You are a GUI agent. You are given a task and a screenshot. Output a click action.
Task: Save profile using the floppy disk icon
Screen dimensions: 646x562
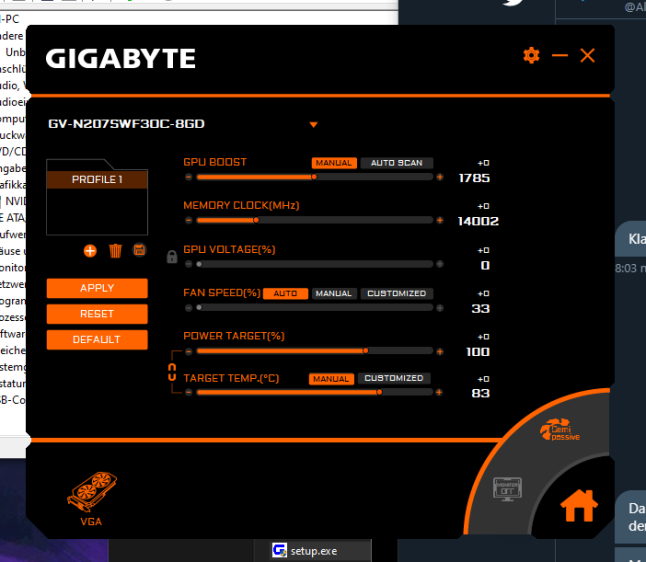[x=140, y=250]
